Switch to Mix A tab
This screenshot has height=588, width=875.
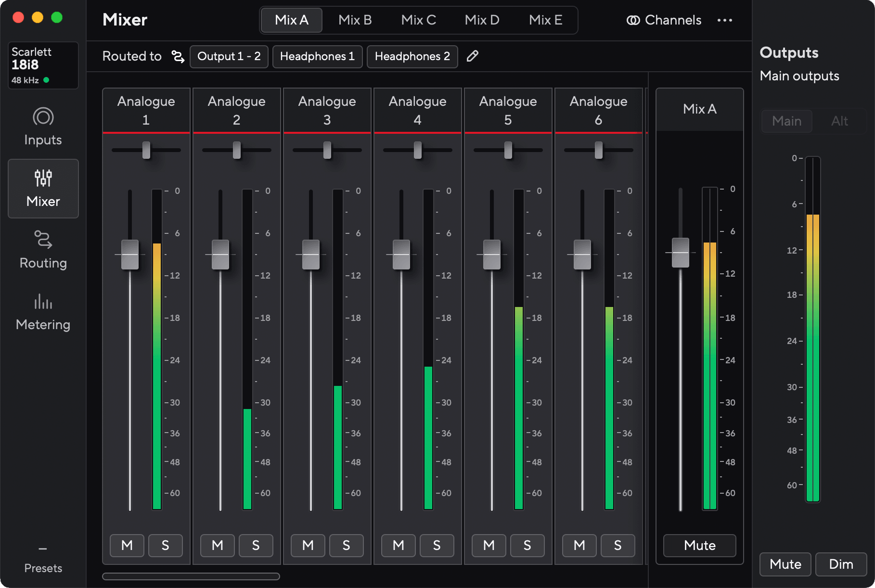pyautogui.click(x=292, y=20)
